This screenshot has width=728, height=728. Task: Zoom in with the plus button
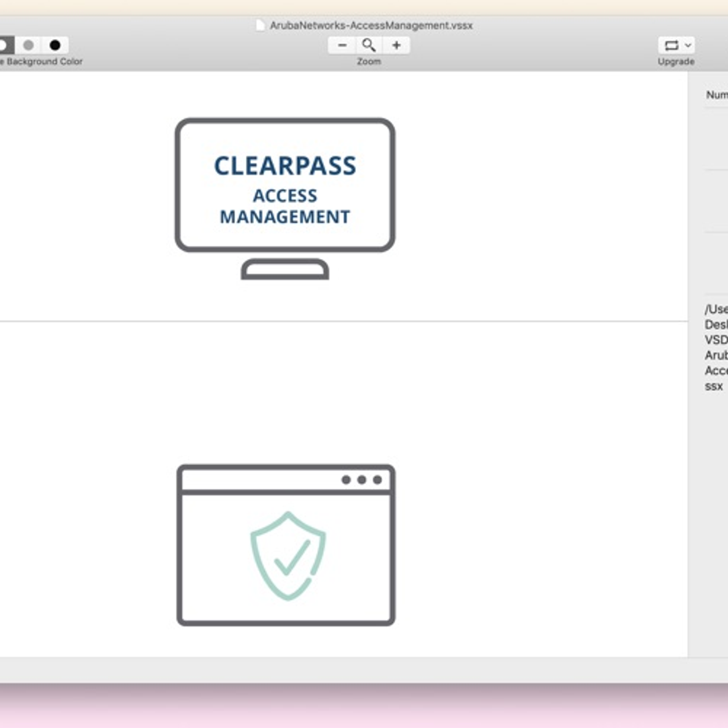[x=396, y=45]
